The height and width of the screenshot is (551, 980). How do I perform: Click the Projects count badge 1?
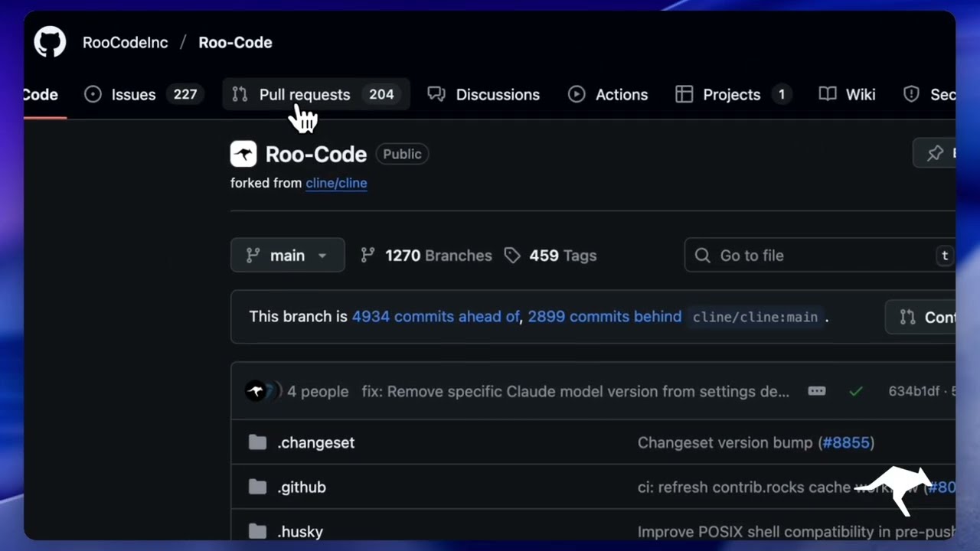[x=782, y=95]
